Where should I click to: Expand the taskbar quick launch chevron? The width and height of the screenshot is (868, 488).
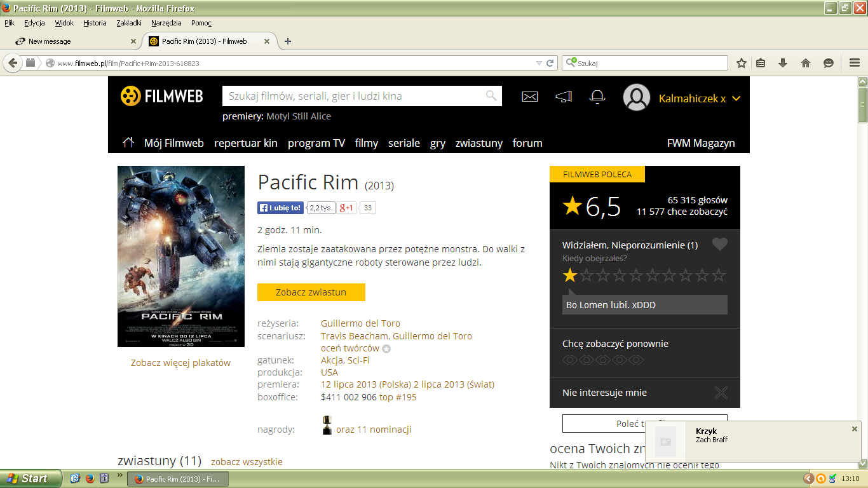click(x=120, y=475)
